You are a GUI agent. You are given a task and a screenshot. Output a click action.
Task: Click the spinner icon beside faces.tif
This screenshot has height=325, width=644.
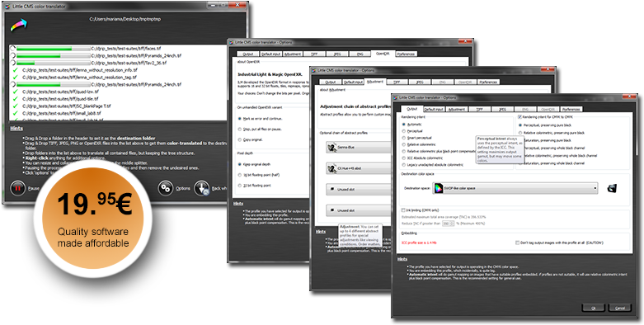click(x=12, y=49)
